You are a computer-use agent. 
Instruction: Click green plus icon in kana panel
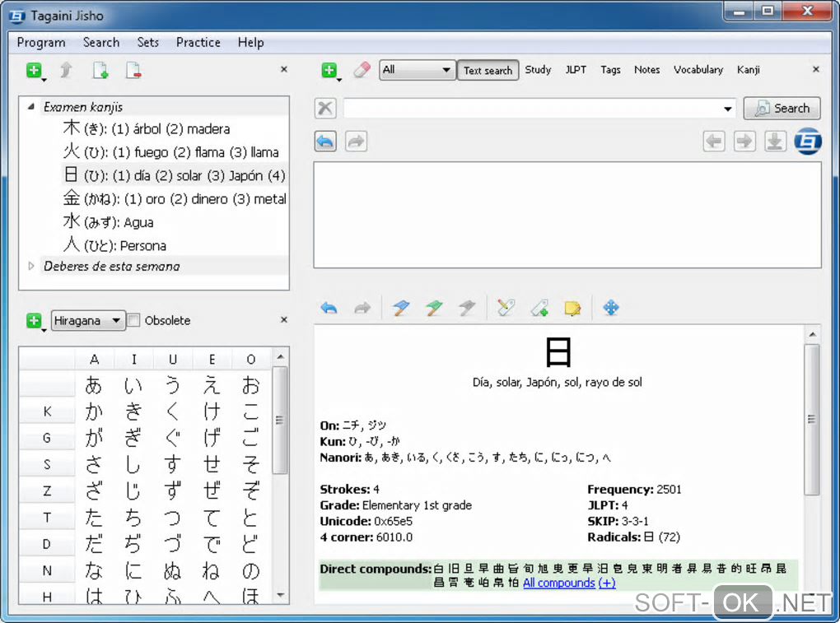pos(35,321)
